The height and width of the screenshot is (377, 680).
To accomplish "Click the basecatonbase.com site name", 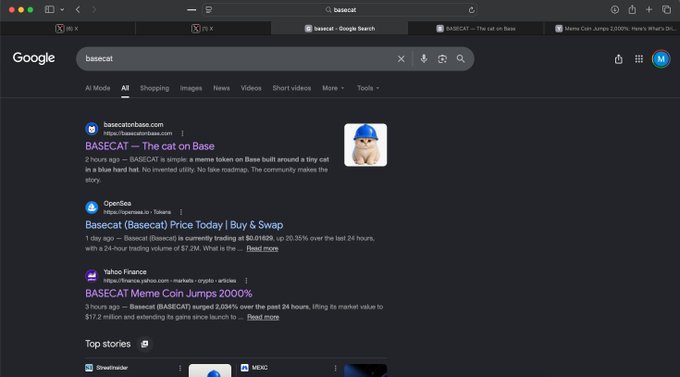I will pyautogui.click(x=133, y=125).
